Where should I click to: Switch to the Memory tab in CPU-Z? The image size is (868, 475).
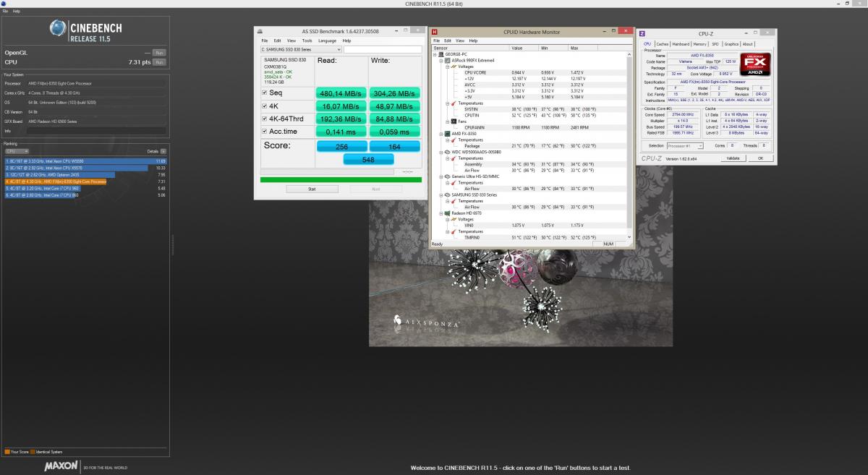[x=700, y=44]
